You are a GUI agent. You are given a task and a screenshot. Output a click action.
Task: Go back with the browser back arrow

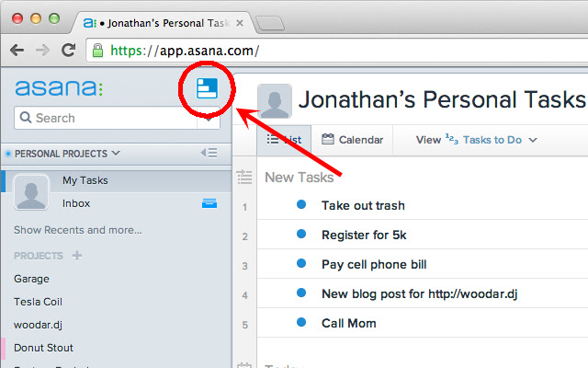point(17,50)
